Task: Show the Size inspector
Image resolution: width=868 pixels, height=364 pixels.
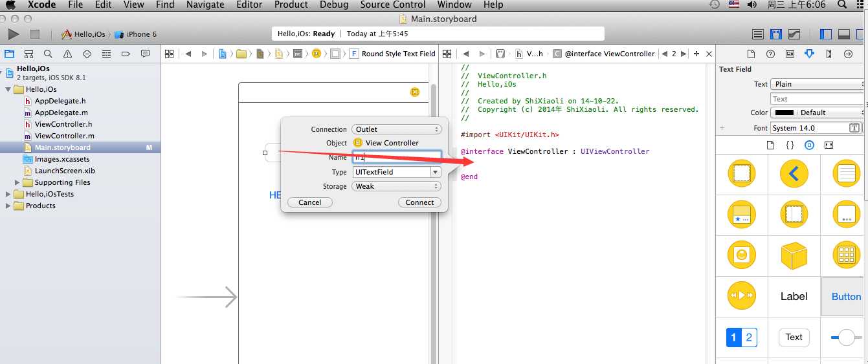Action: 829,54
